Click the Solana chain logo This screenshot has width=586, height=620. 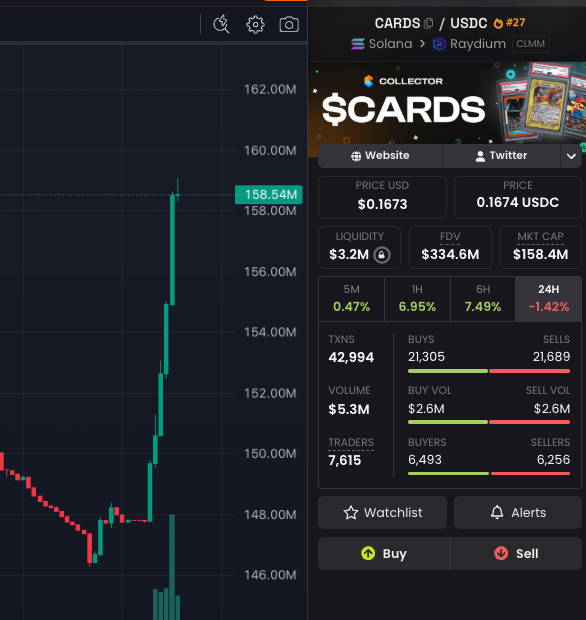pos(357,44)
